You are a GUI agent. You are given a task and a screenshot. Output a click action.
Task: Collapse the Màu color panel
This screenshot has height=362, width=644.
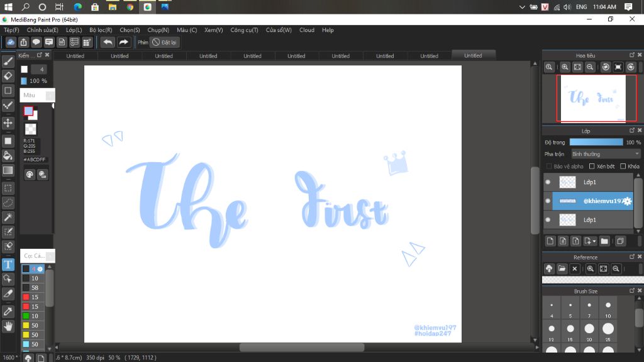pos(50,96)
